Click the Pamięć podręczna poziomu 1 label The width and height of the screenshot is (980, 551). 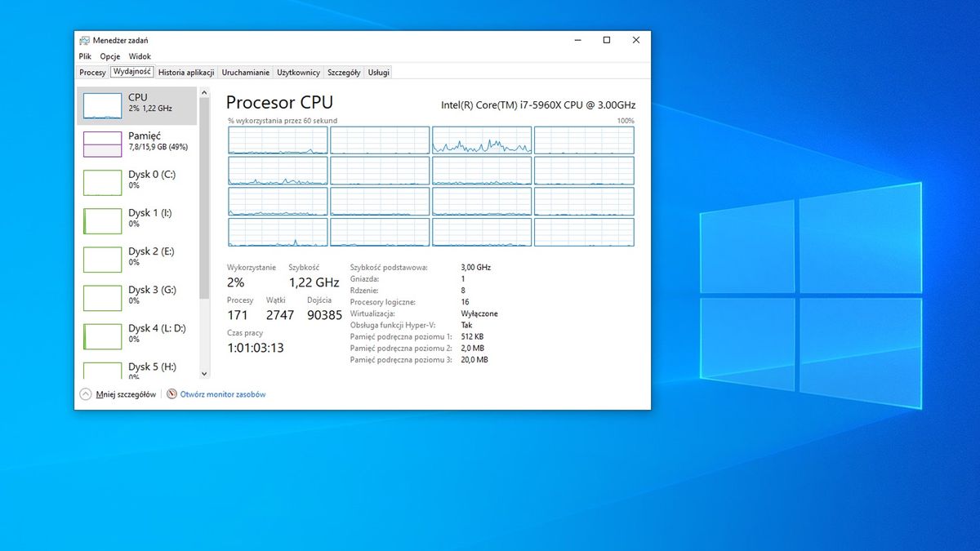[401, 336]
